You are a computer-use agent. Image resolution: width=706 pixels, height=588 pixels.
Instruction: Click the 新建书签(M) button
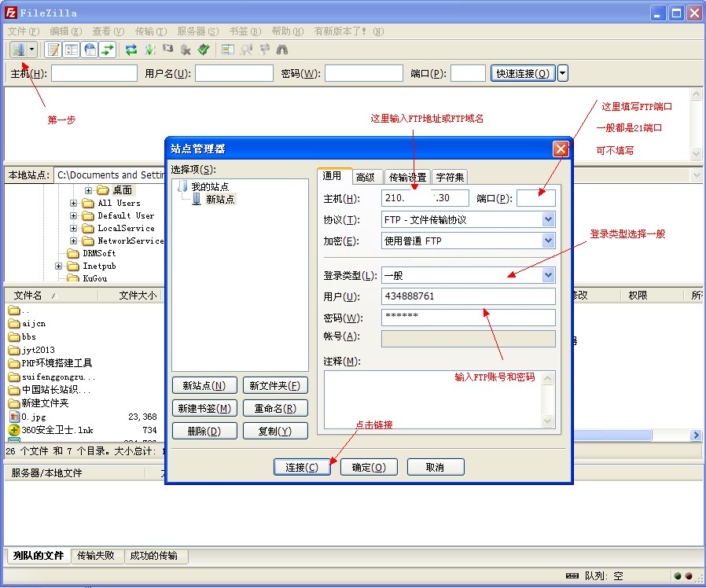pyautogui.click(x=204, y=408)
